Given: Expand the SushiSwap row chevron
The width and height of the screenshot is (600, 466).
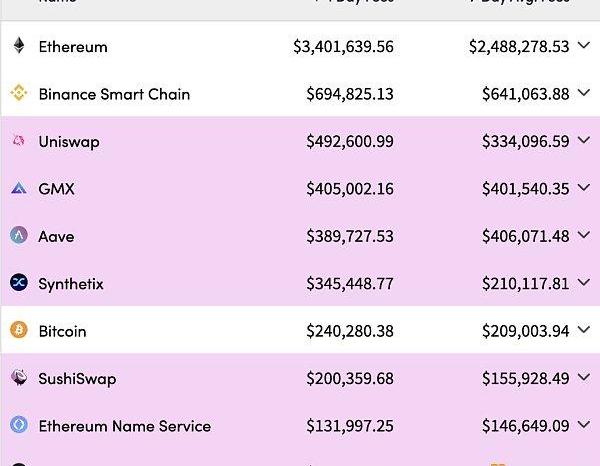Looking at the screenshot, I should 584,378.
